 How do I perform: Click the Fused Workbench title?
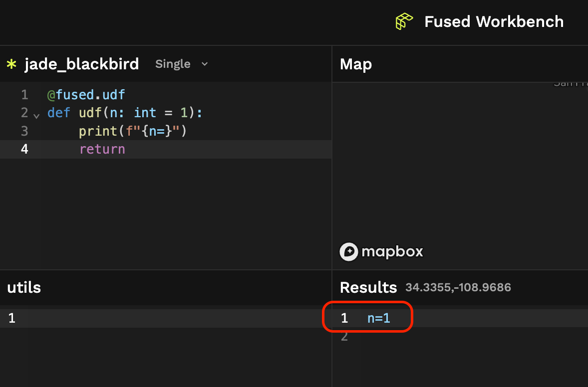coord(494,21)
